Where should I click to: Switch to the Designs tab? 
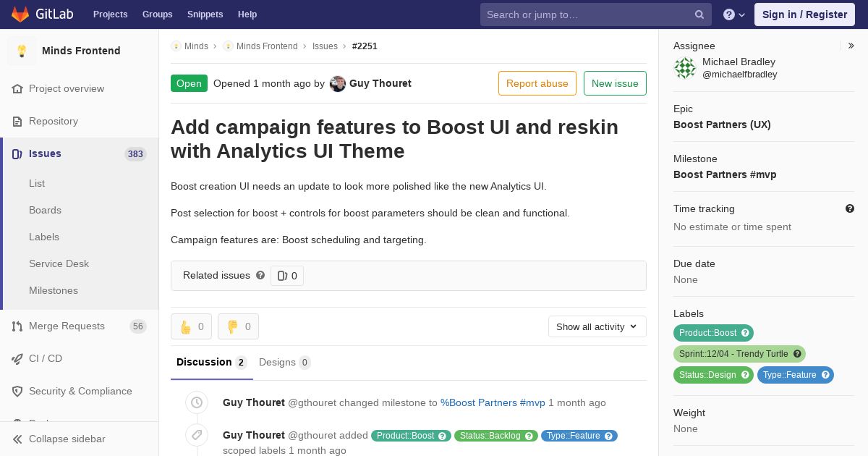click(284, 363)
